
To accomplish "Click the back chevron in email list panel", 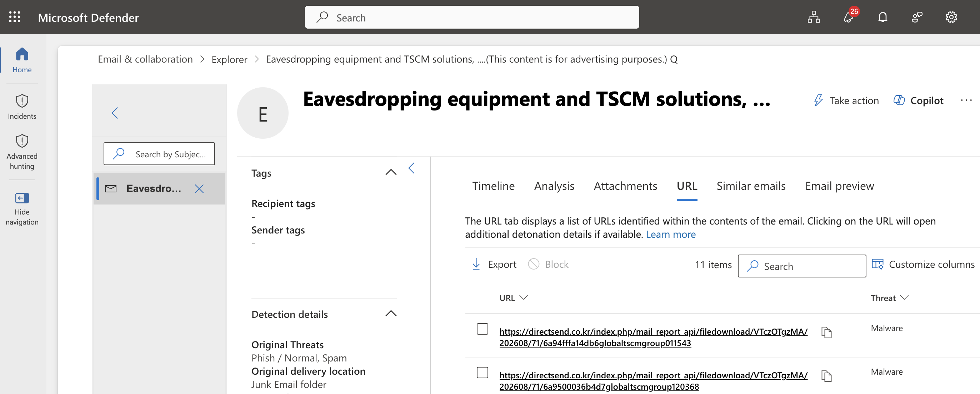I will click(115, 113).
